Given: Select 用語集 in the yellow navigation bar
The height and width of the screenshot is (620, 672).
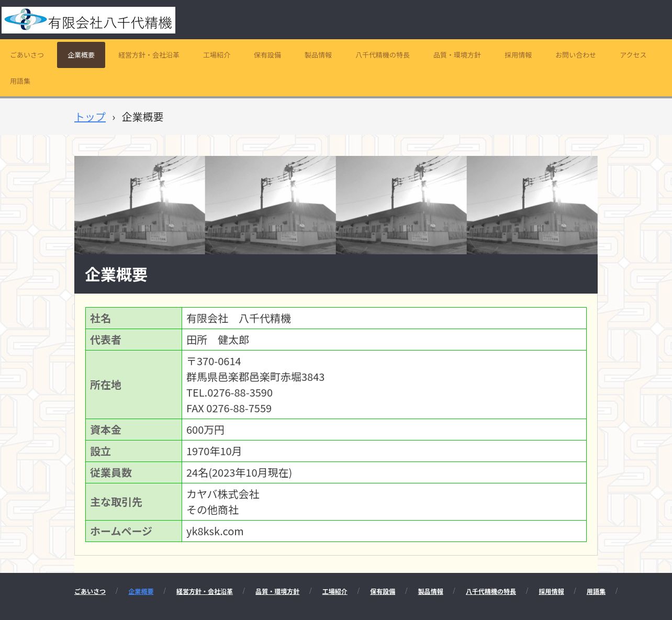Looking at the screenshot, I should pos(20,81).
